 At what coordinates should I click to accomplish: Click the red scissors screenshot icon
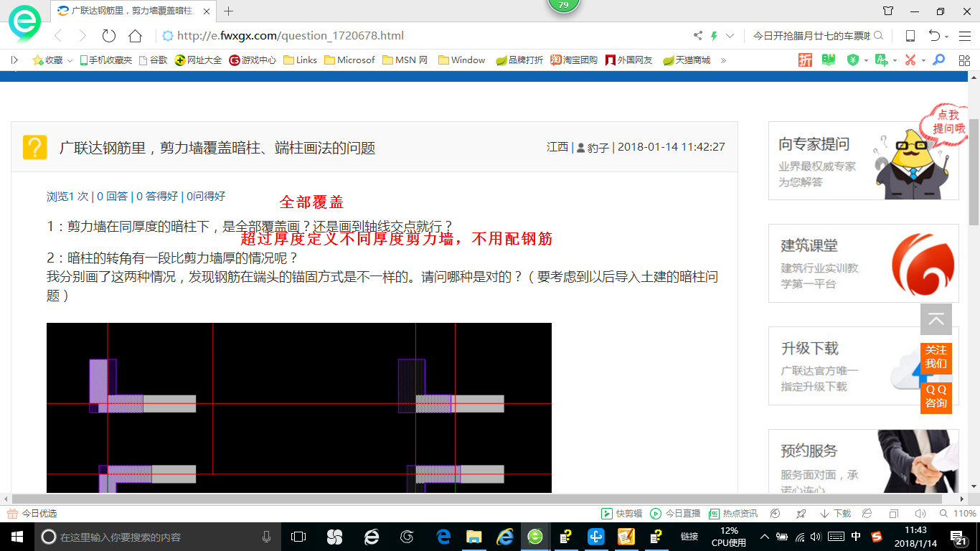(910, 60)
